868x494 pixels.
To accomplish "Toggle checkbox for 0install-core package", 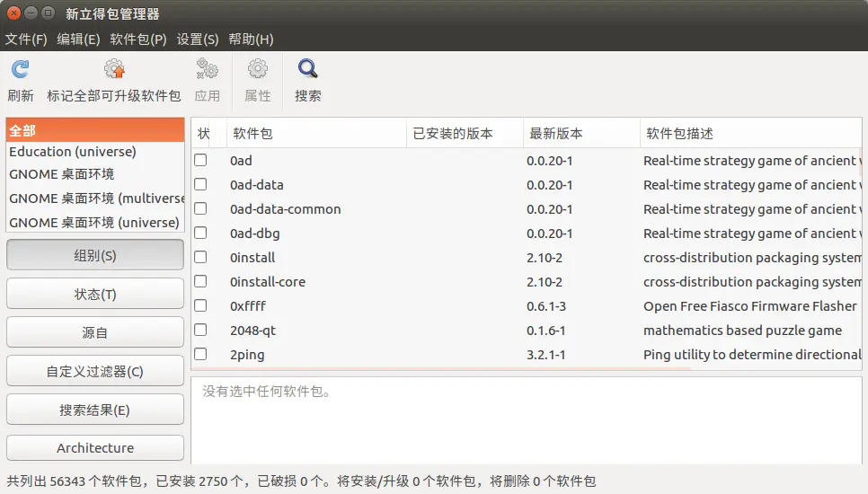I will 200,281.
